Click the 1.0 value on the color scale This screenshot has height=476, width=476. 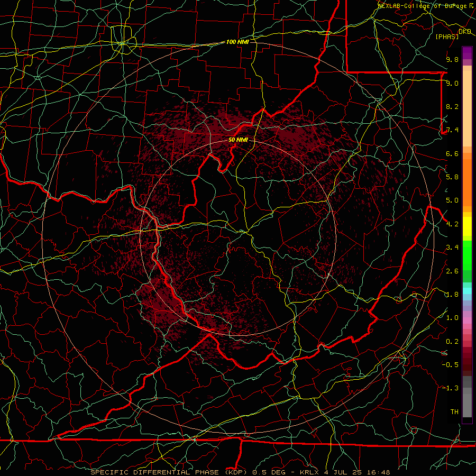452,318
